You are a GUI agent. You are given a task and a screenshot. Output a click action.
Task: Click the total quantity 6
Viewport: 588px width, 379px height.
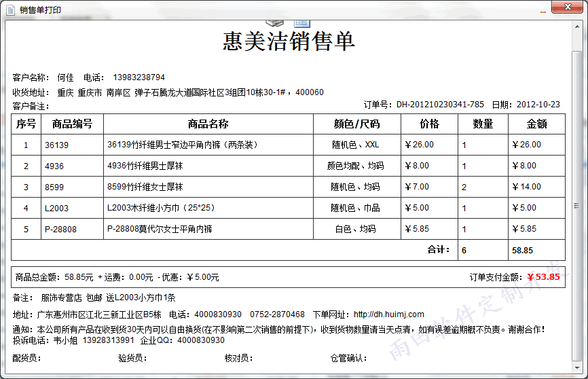[x=464, y=251]
